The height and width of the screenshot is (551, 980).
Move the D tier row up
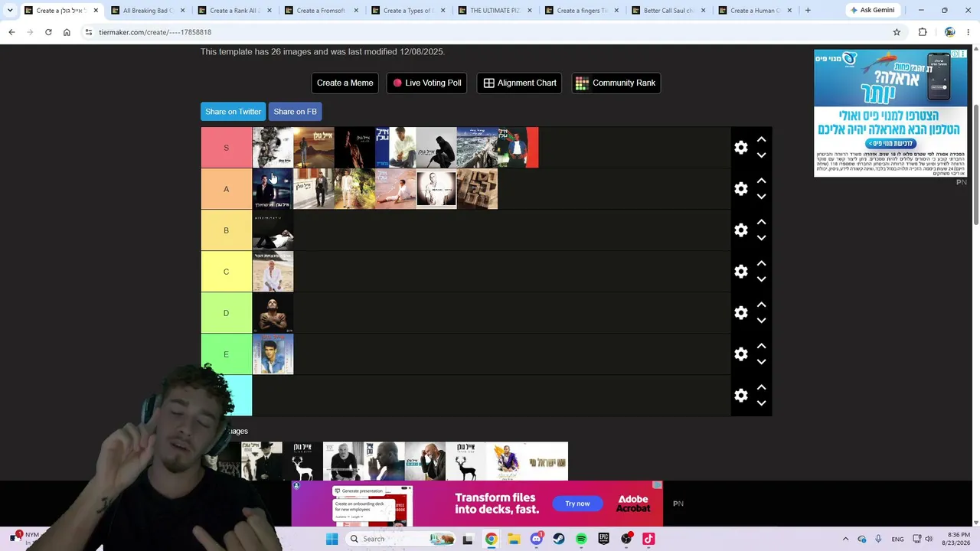coord(761,305)
